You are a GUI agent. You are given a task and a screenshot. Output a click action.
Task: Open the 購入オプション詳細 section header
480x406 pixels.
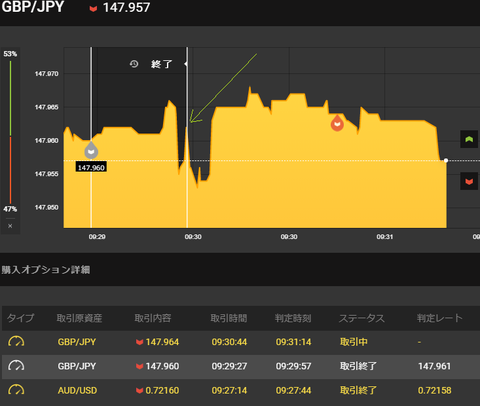(x=46, y=269)
